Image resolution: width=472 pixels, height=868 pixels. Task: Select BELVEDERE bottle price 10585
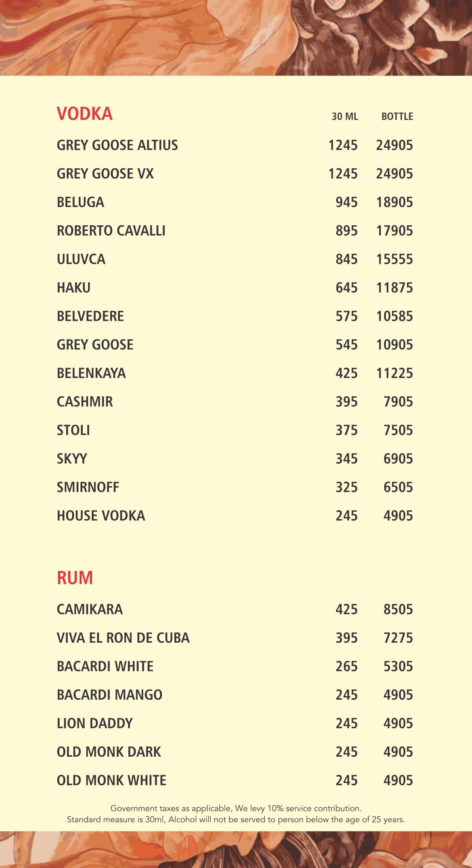395,316
